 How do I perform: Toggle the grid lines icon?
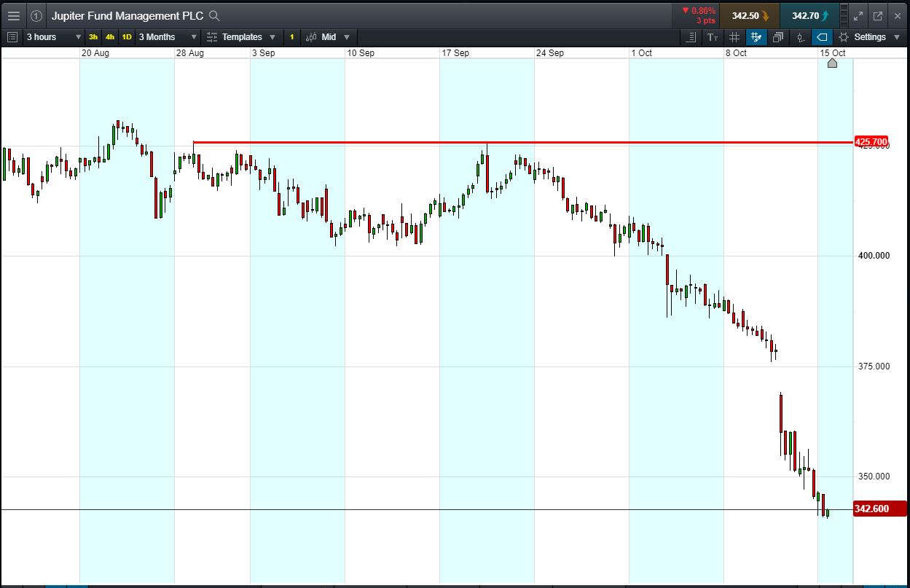(734, 37)
